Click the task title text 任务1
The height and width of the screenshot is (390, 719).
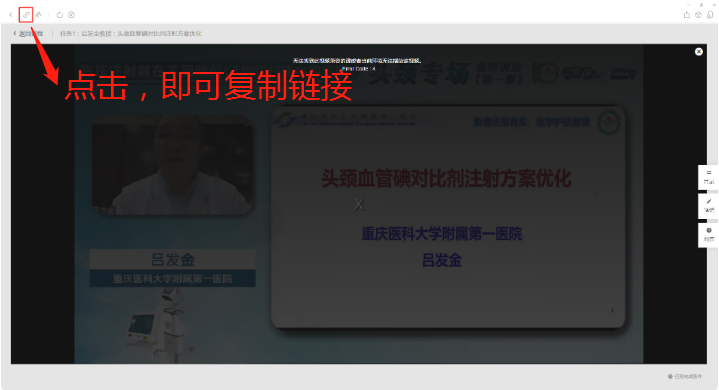(131, 33)
